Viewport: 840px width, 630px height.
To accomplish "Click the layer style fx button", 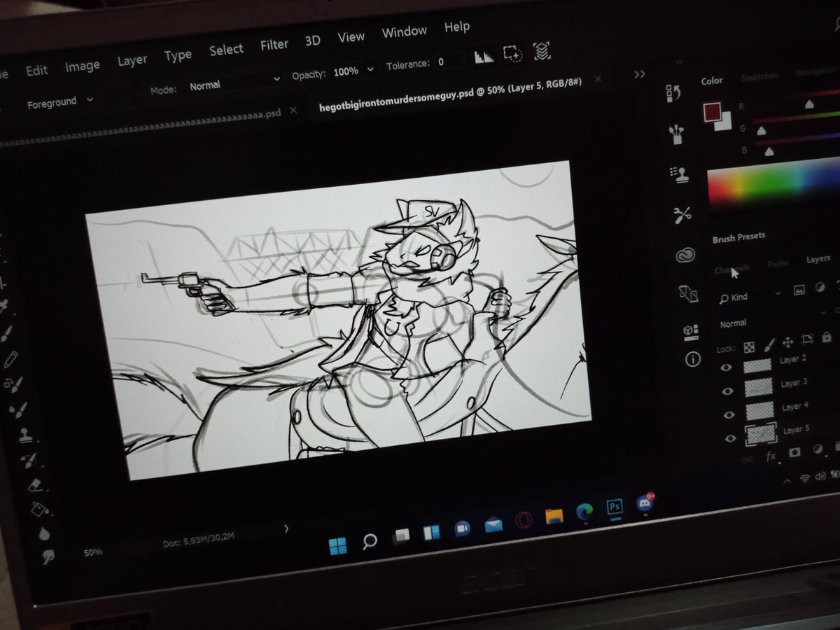I will [771, 456].
